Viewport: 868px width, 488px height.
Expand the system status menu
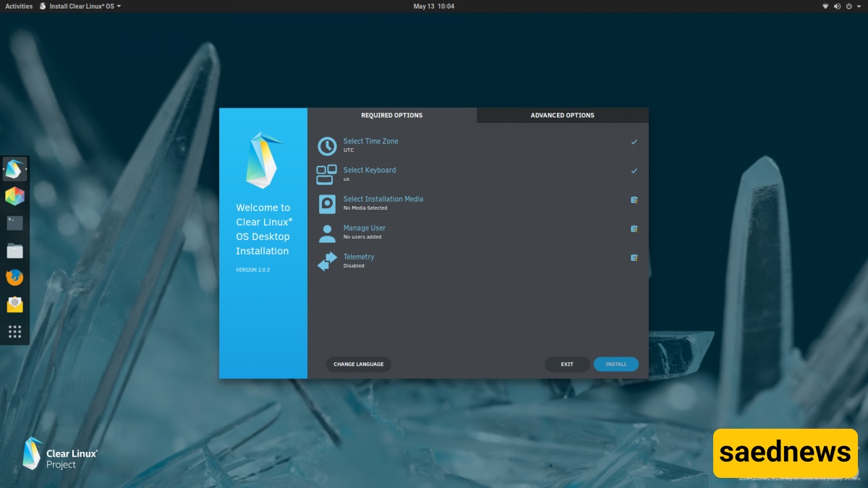(x=838, y=6)
